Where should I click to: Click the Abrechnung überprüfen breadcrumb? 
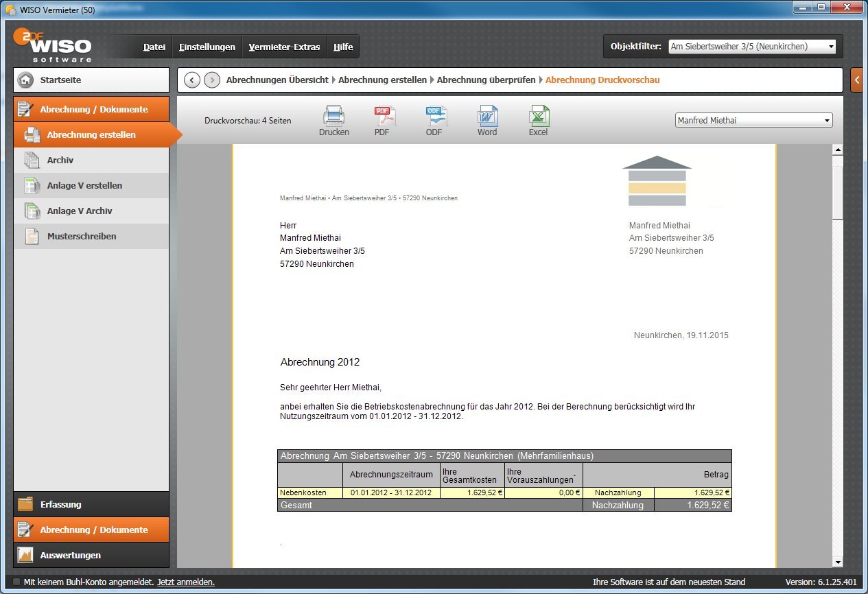coord(486,80)
